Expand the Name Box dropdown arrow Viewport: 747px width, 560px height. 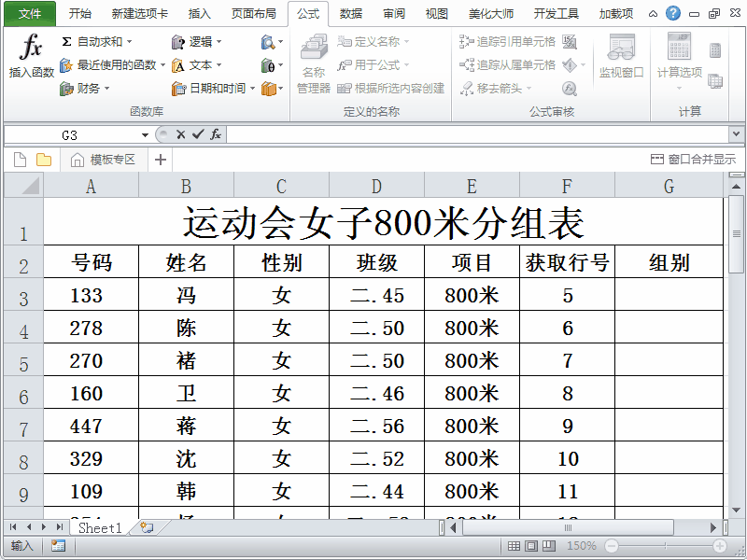tap(146, 135)
